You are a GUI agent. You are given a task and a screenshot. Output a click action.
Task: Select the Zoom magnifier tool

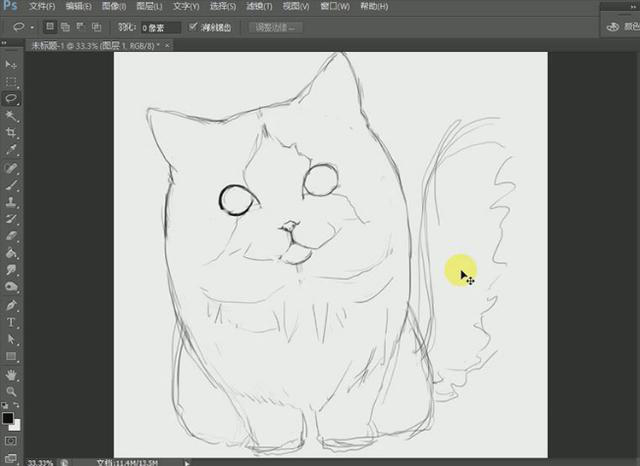[x=12, y=391]
